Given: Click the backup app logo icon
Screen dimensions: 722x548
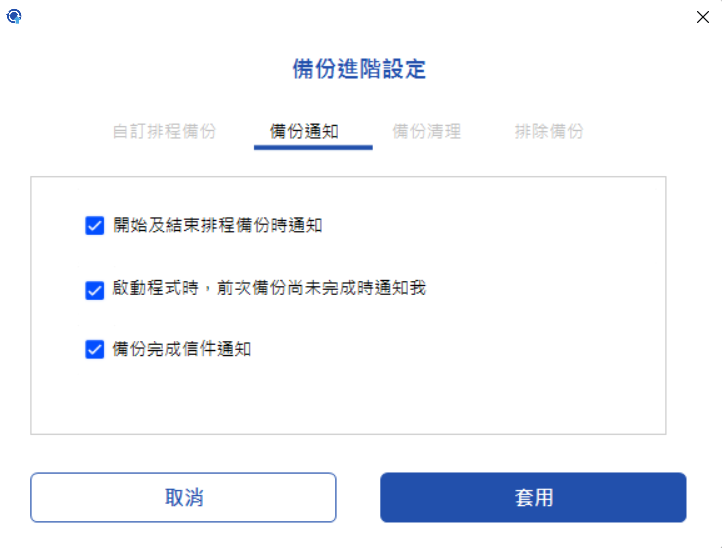Looking at the screenshot, I should [14, 17].
